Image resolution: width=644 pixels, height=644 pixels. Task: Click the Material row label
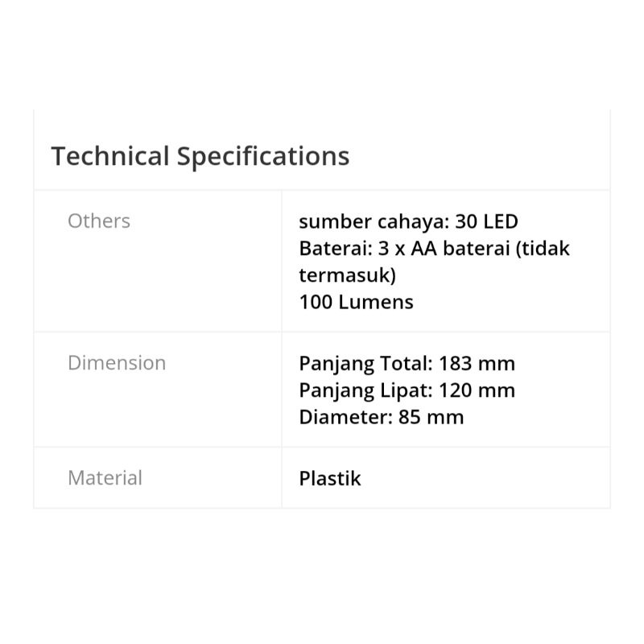pos(105,478)
